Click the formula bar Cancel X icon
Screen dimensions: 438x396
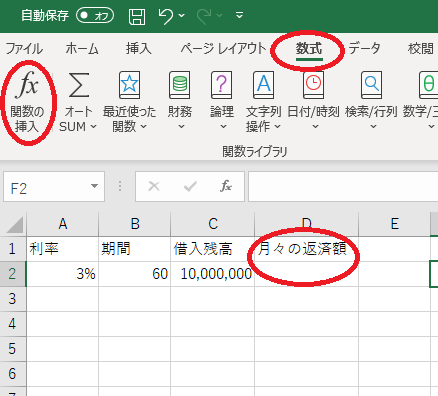[154, 186]
